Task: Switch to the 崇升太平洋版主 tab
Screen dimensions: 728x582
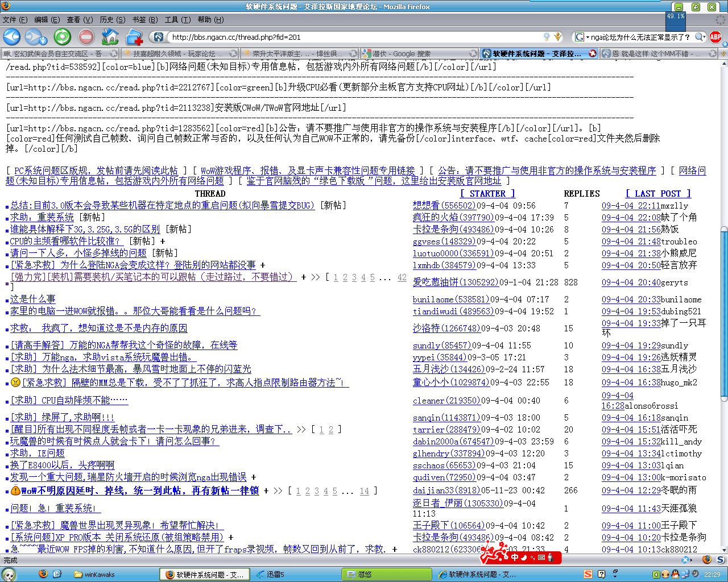Action: tap(300, 53)
